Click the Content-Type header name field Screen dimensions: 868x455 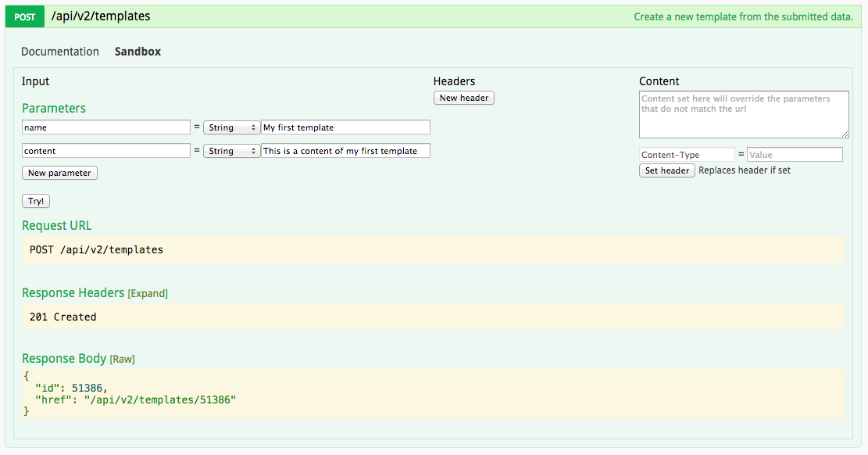point(687,155)
